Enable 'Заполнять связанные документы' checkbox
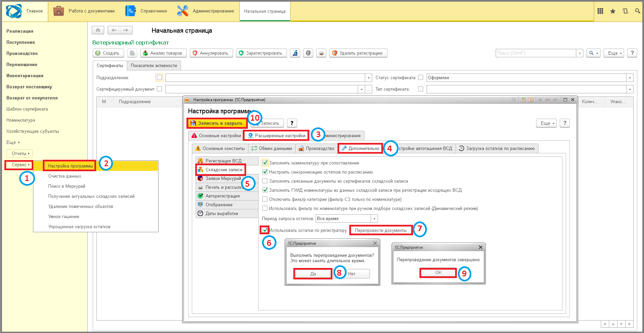644x333 pixels. tap(265, 181)
